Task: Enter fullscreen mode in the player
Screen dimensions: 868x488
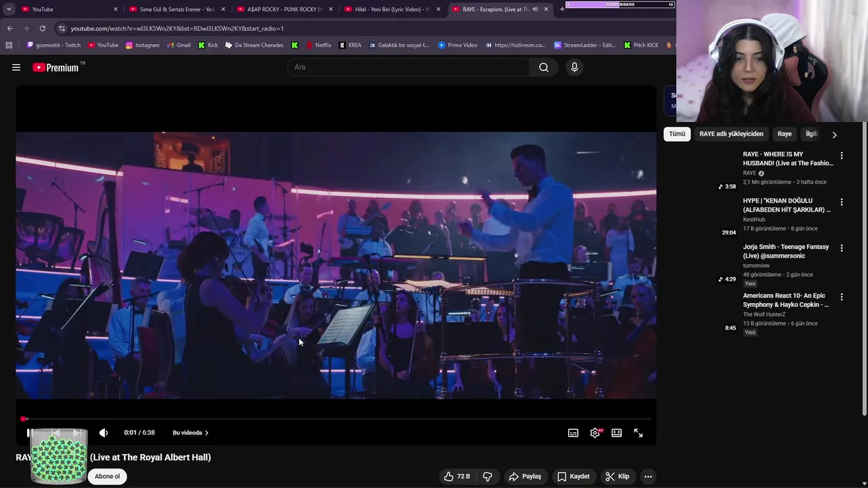Action: tap(638, 432)
